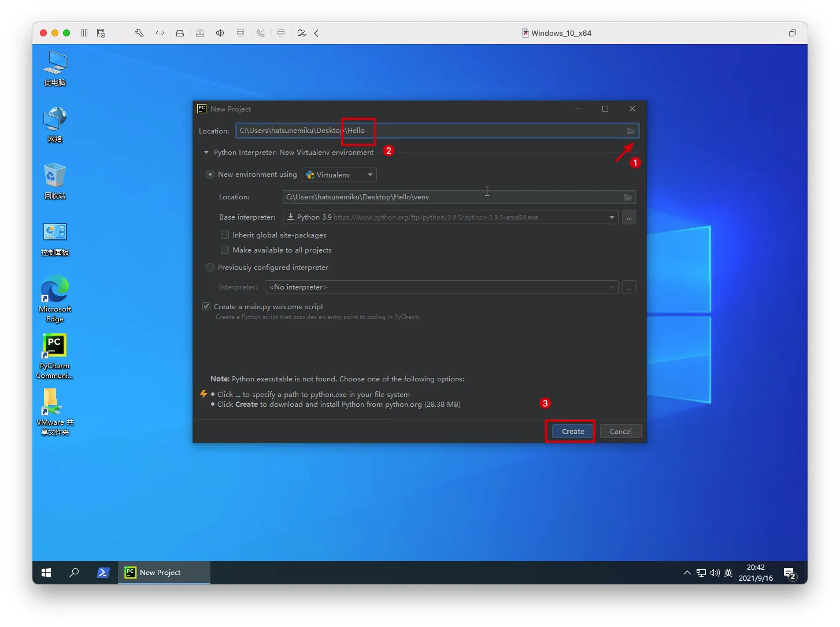Click the angle-brackets icon in VM toolbar

coord(160,33)
